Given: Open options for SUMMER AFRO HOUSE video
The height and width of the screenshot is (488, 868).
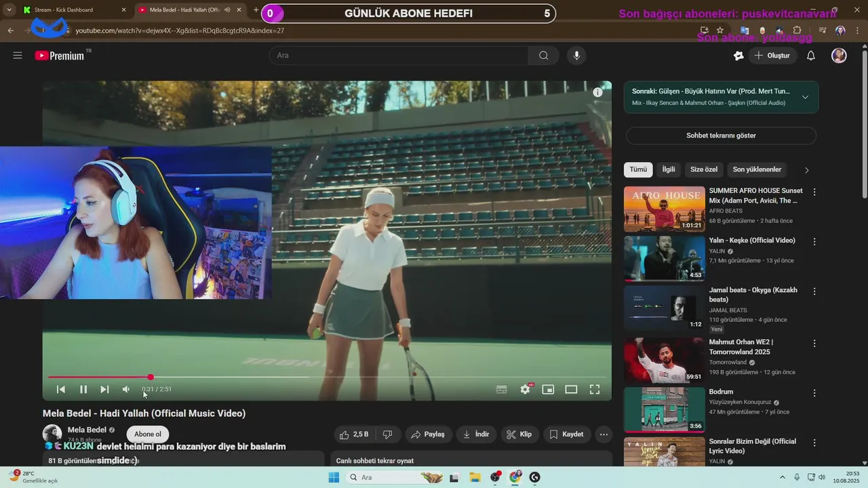Looking at the screenshot, I should click(814, 192).
